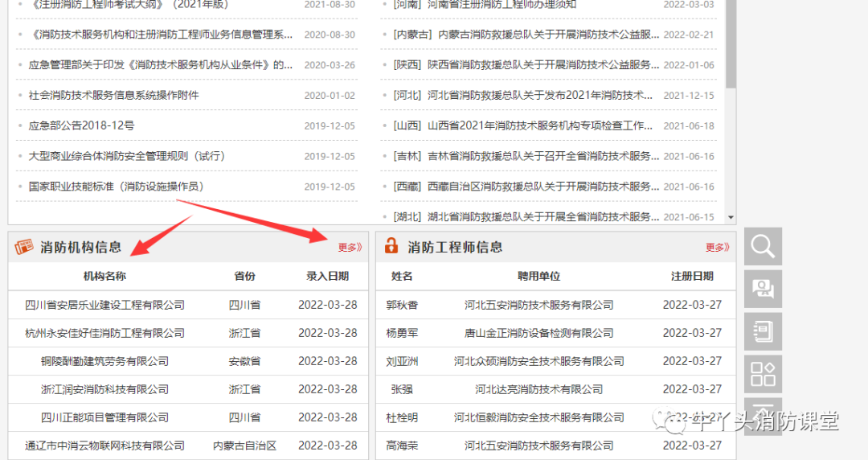Screen dimensions: 868x460
Task: Open the [陕西] 陕西省消防救援总队 notice
Action: [526, 65]
